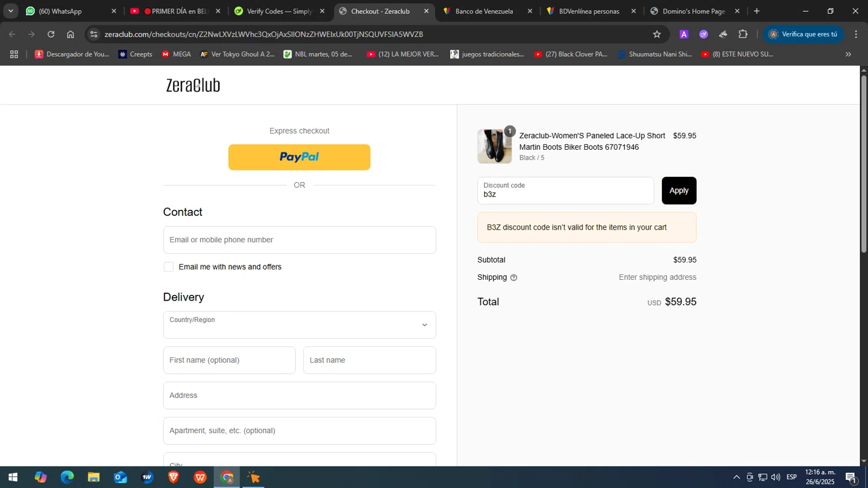Open the clock and date 26/6/2025
868x488 pixels.
point(820,478)
